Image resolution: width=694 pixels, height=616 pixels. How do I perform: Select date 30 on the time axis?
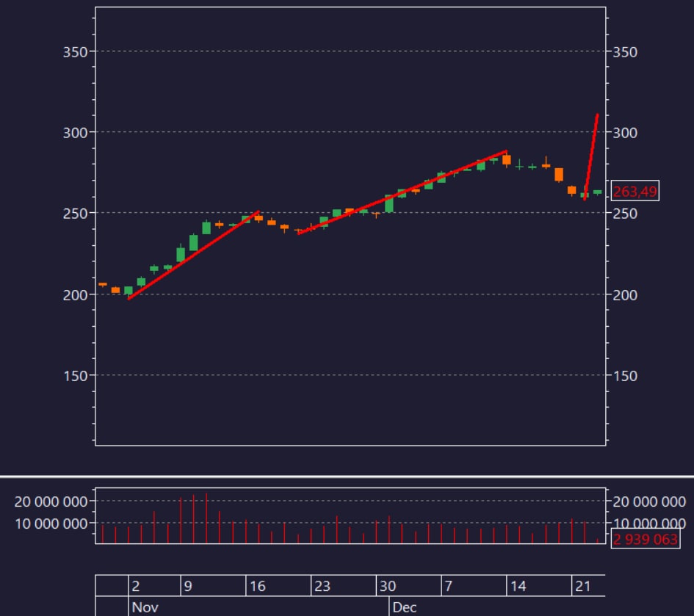388,586
